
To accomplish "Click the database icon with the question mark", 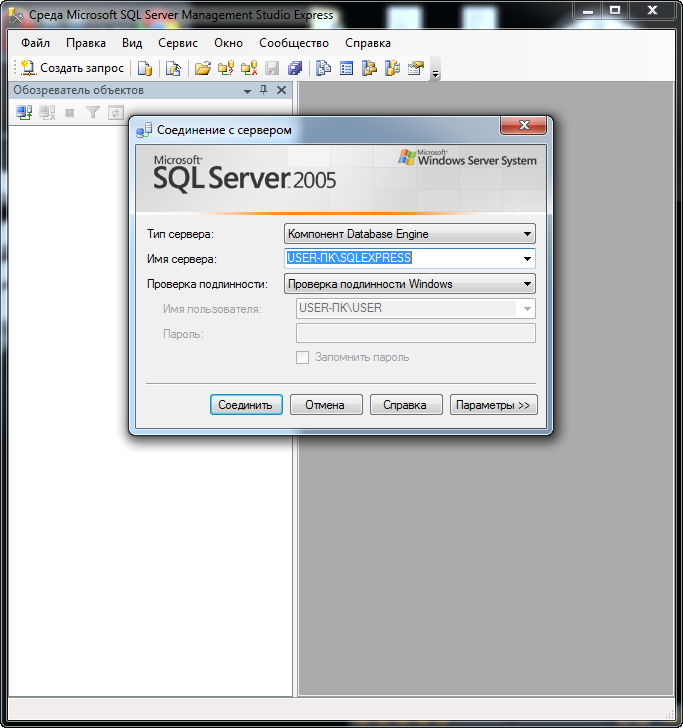I will point(226,68).
